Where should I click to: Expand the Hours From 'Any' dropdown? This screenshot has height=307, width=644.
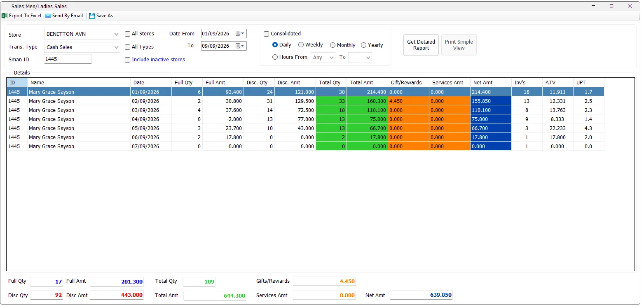[x=323, y=58]
